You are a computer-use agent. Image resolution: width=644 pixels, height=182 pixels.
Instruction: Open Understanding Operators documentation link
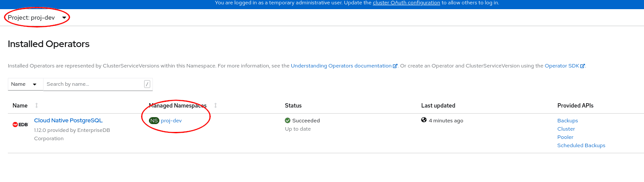[x=341, y=66]
